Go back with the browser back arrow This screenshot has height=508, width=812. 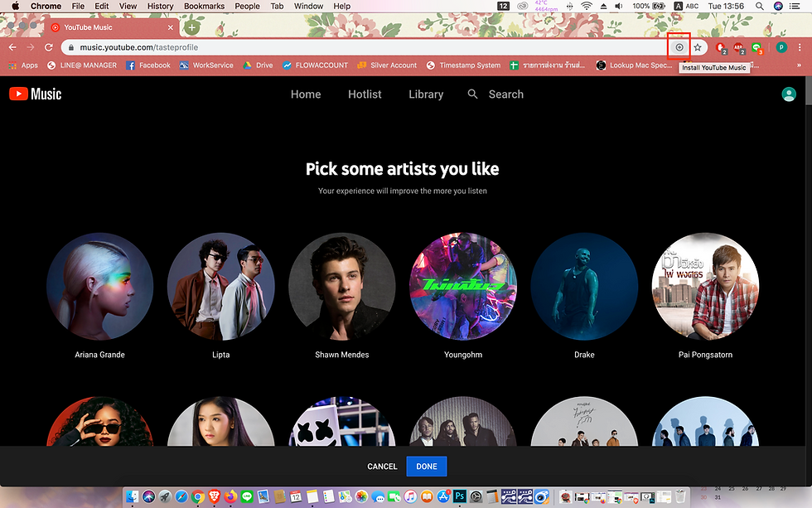[x=12, y=47]
